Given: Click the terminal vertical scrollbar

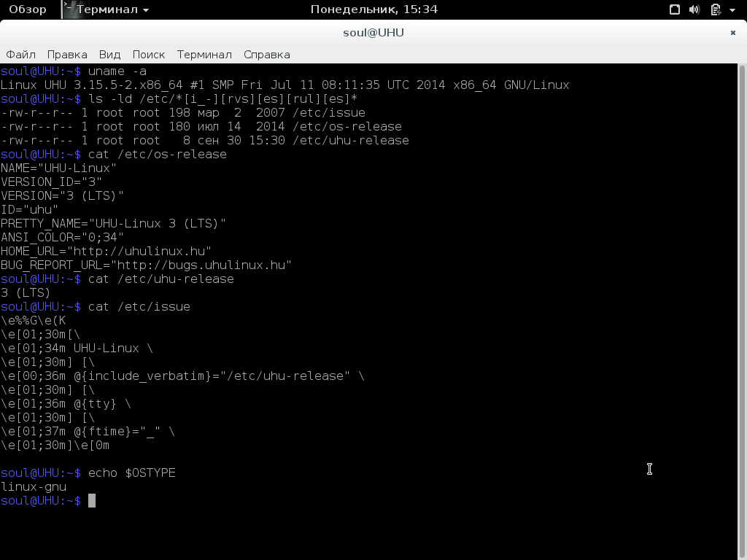Looking at the screenshot, I should click(742, 311).
